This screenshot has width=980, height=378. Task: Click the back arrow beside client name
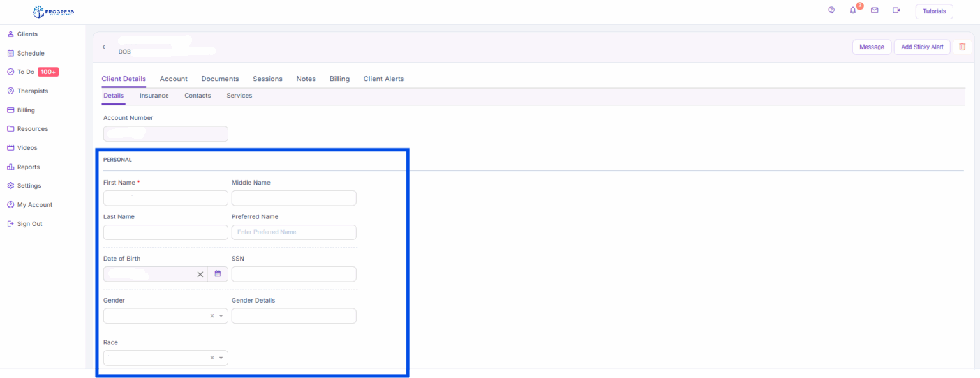coord(104,47)
